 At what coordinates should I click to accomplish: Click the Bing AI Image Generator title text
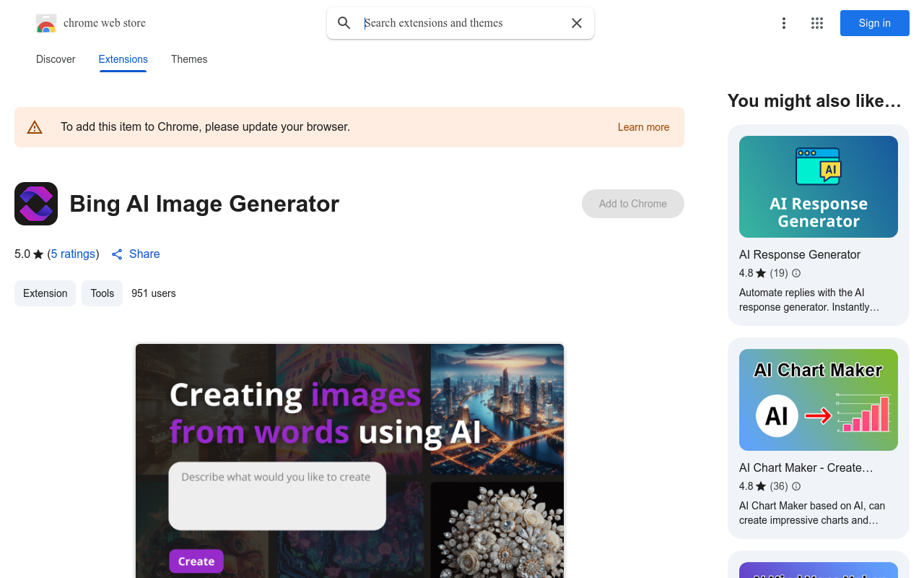point(204,204)
